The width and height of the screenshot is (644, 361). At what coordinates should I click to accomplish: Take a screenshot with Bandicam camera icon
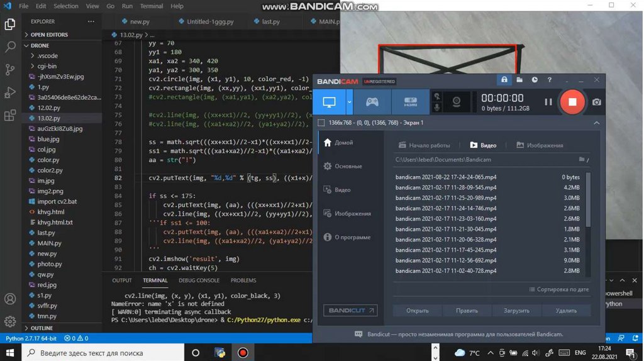[596, 102]
